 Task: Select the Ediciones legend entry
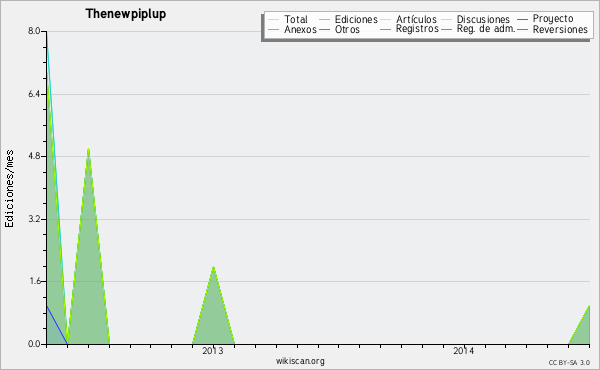(x=356, y=19)
